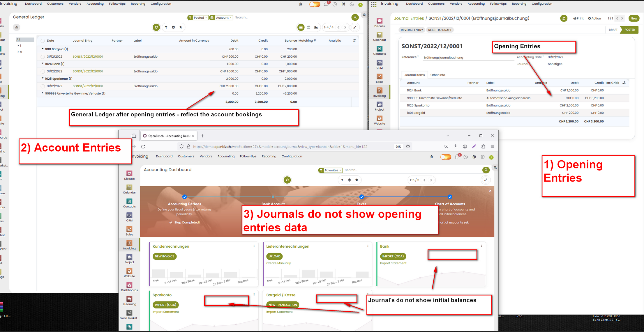
Task: Click Taxes step marker on onboarding banner
Action: pyautogui.click(x=361, y=197)
